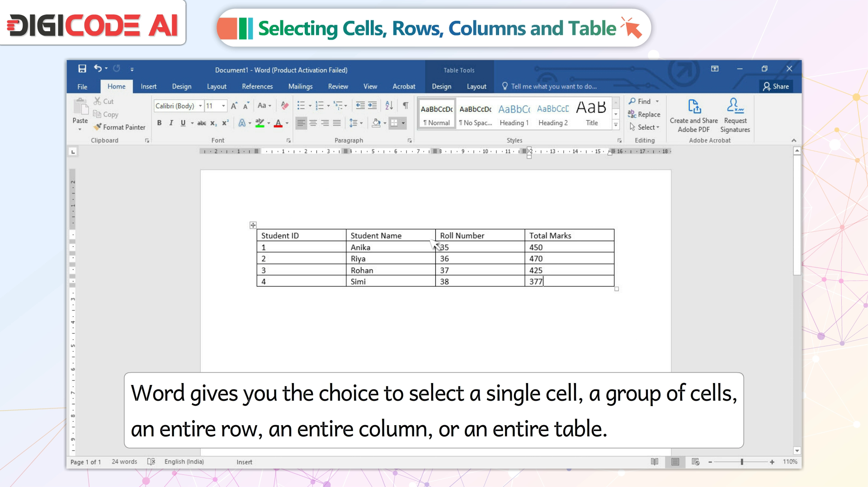Click the Clear All Formatting eraser icon
Viewport: 868px width, 487px height.
pos(284,106)
